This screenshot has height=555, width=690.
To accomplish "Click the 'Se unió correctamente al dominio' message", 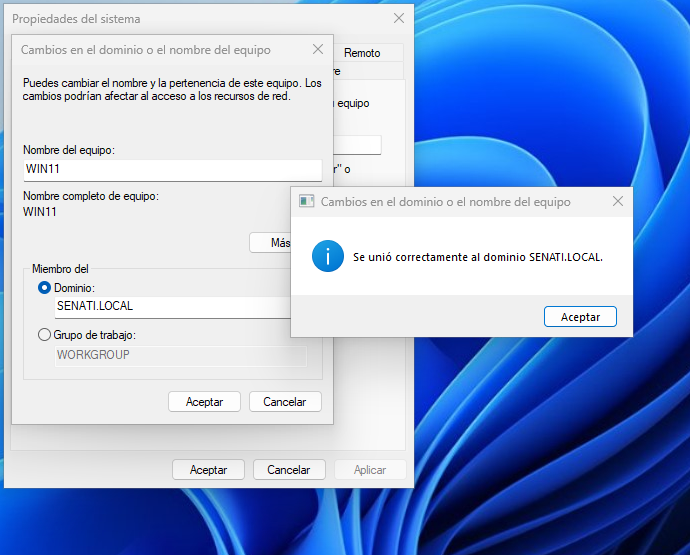I will 477,257.
